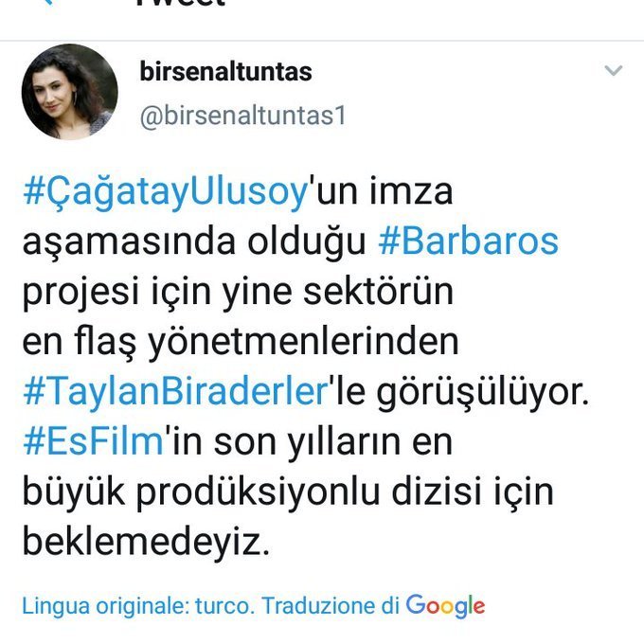Click the Tweet header title
This screenshot has height=644, width=644.
pyautogui.click(x=181, y=3)
